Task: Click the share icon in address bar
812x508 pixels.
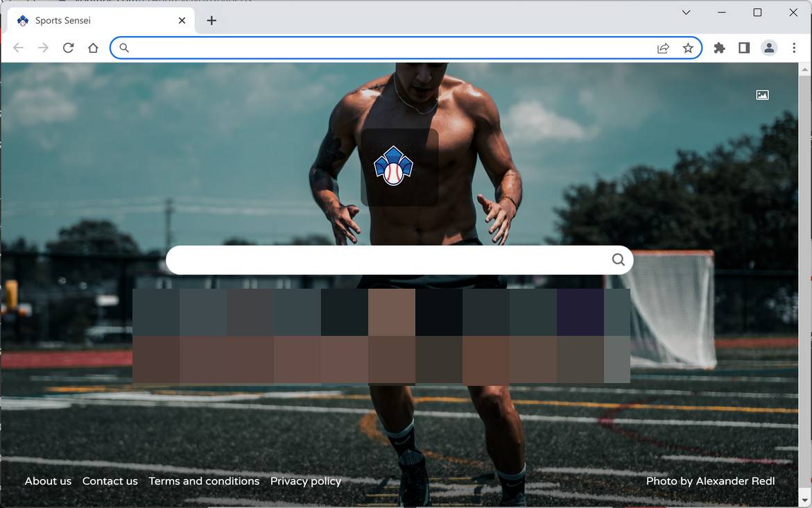Action: pyautogui.click(x=663, y=47)
